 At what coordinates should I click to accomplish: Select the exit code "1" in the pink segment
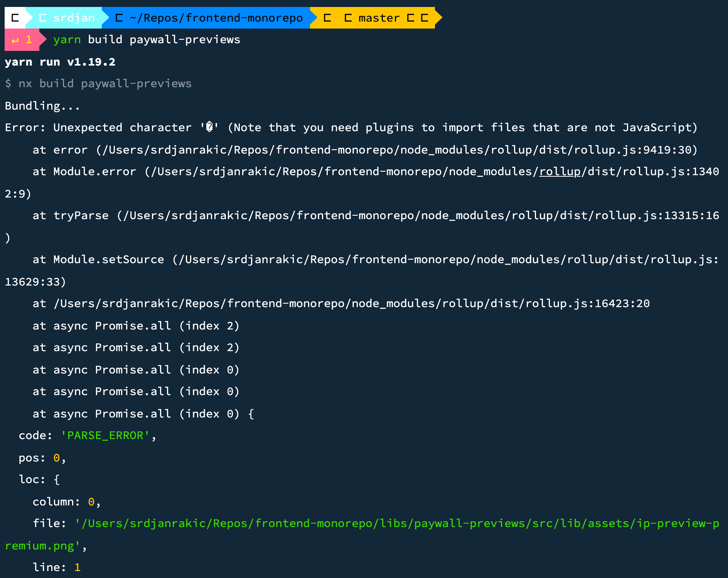pos(29,39)
